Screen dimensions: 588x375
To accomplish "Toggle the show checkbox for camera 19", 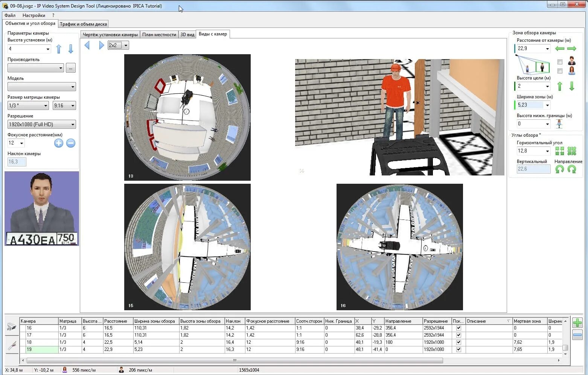I will coord(458,349).
